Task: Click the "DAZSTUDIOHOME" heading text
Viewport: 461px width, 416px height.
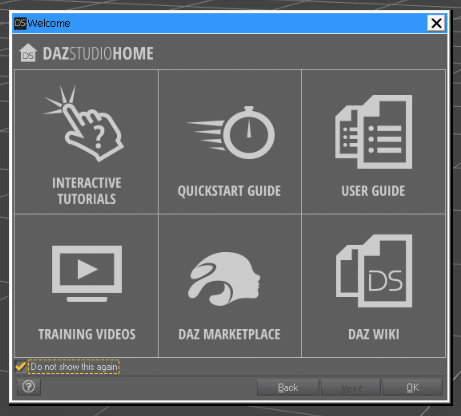Action: [98, 54]
